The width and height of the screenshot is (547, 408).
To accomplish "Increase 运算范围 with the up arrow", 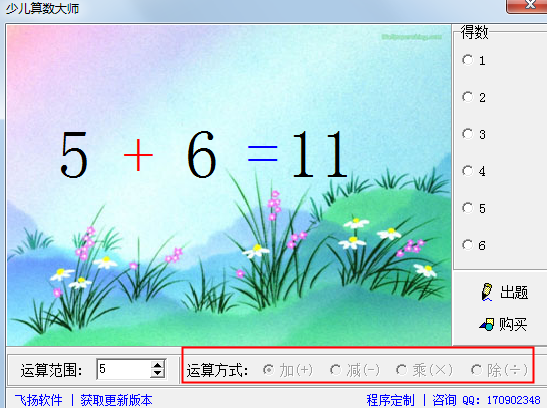I will [157, 365].
